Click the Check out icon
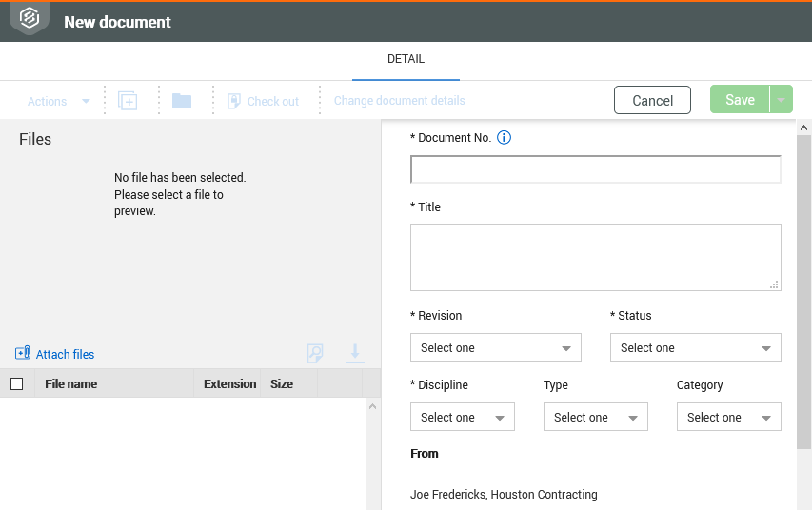 pyautogui.click(x=234, y=101)
